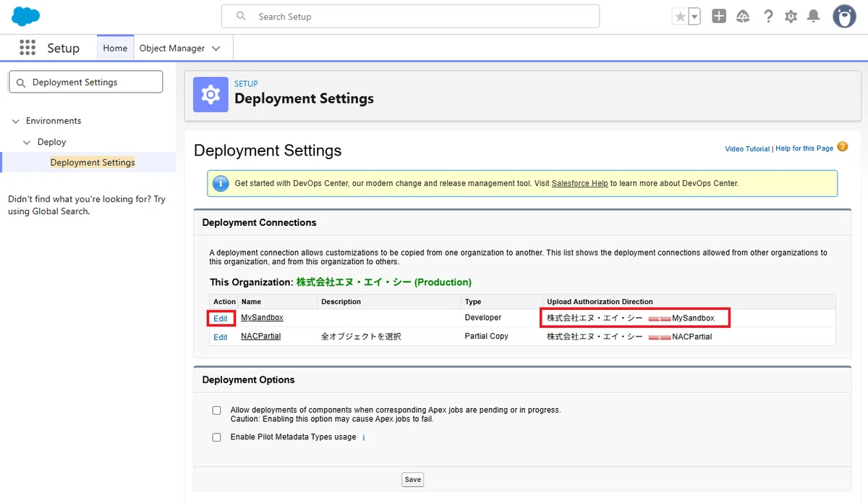Collapse the Deploy tree node
The image size is (868, 503).
(x=27, y=142)
